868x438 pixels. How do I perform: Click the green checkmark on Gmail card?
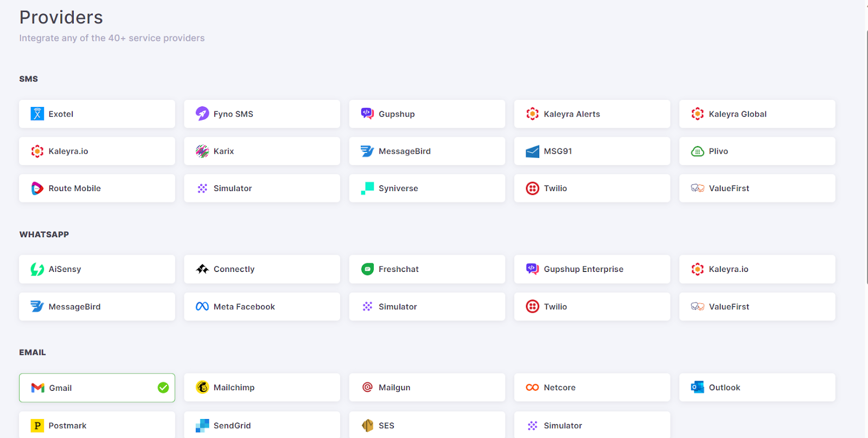pos(163,388)
